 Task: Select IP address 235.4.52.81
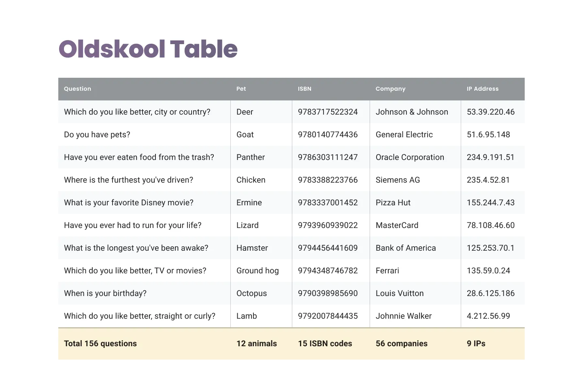point(488,180)
